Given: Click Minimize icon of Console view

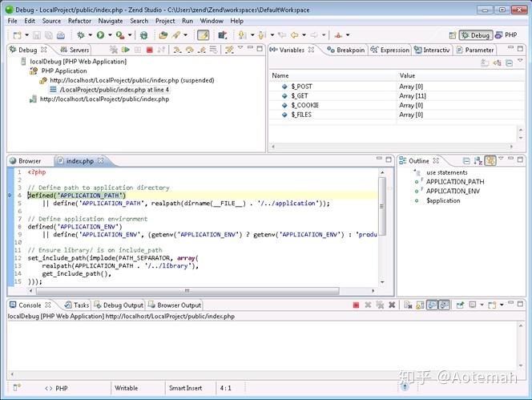Looking at the screenshot, I should tap(511, 303).
